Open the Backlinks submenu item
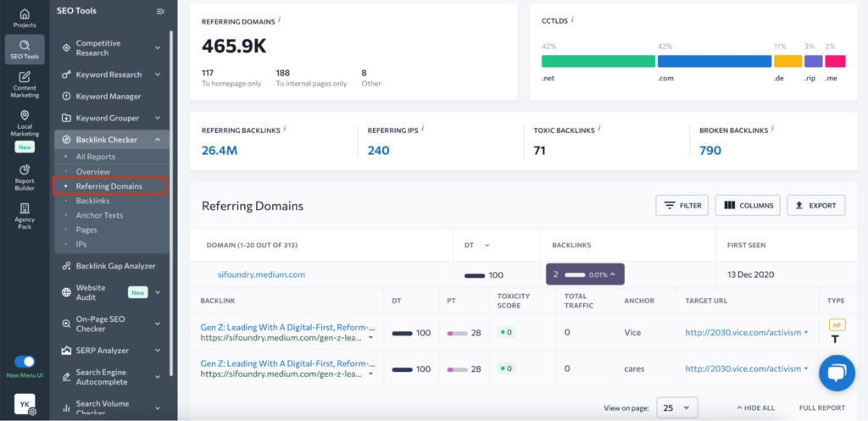Viewport: 868px width, 421px height. click(93, 201)
